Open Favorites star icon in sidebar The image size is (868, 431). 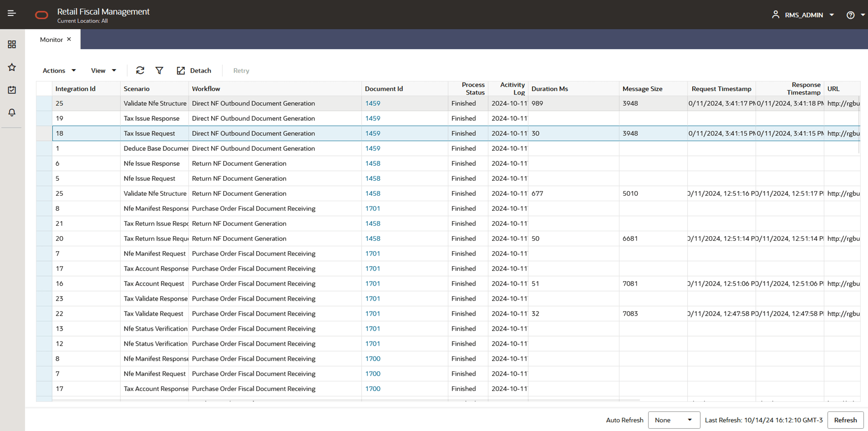(x=12, y=67)
